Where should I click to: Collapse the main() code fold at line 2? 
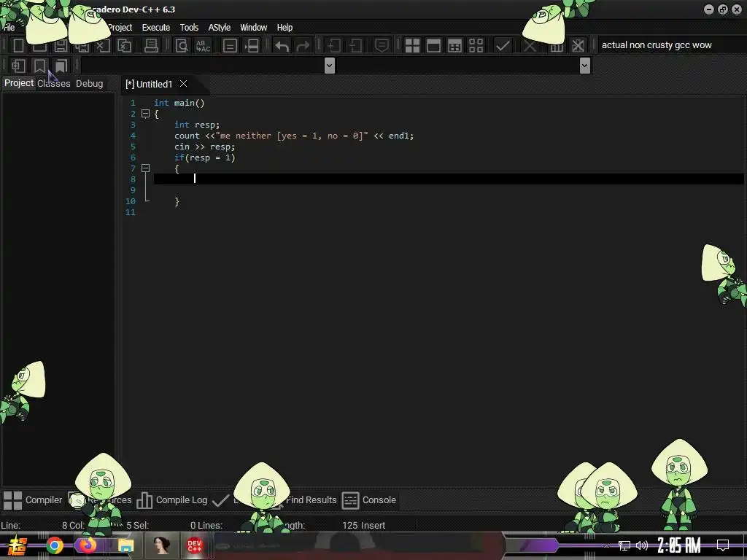tap(146, 114)
